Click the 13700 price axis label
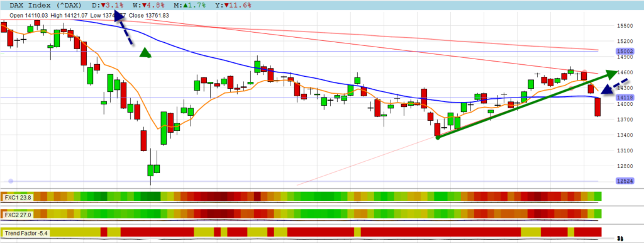This screenshot has width=644, height=243. 625,119
